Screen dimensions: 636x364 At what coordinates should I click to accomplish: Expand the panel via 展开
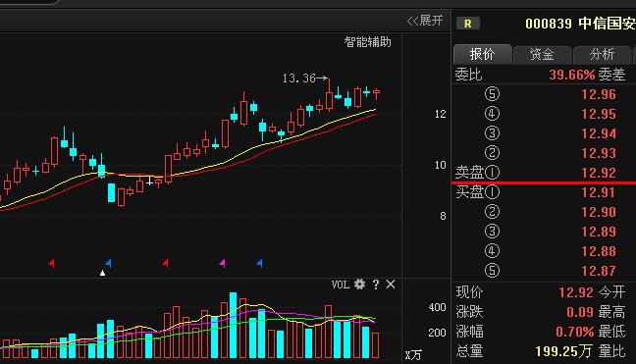click(425, 21)
